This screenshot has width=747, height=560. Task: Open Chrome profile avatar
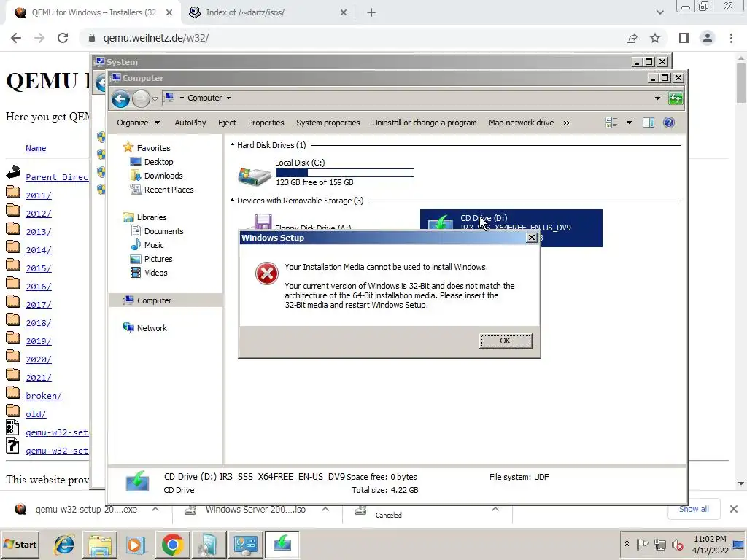pos(708,38)
